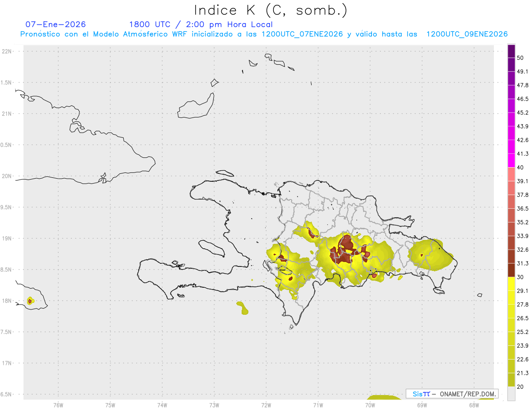Click the "20N" latitude label
532x411 pixels.
[8, 176]
